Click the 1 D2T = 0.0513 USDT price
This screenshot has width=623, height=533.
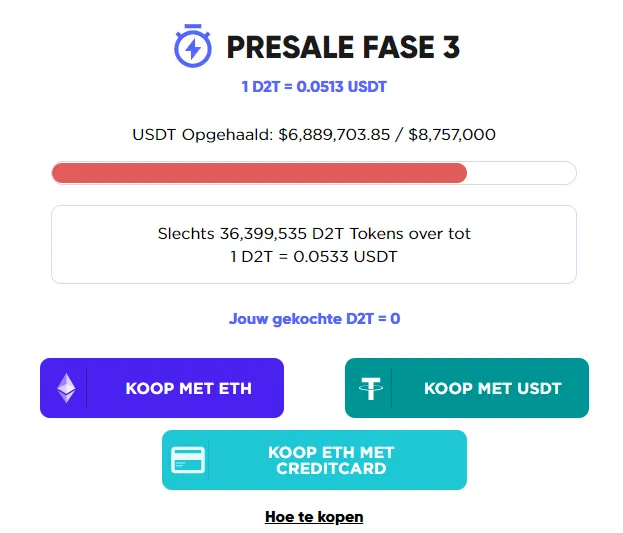(x=314, y=87)
